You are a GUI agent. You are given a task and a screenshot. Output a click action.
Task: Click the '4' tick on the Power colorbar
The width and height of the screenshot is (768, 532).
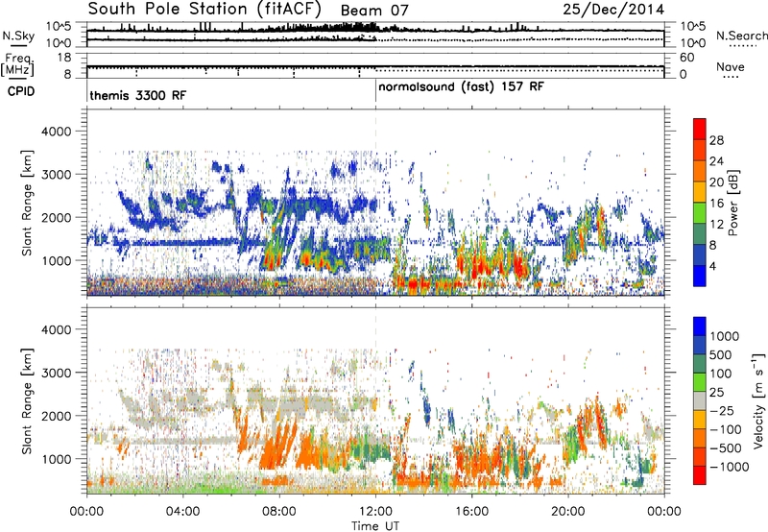712,267
